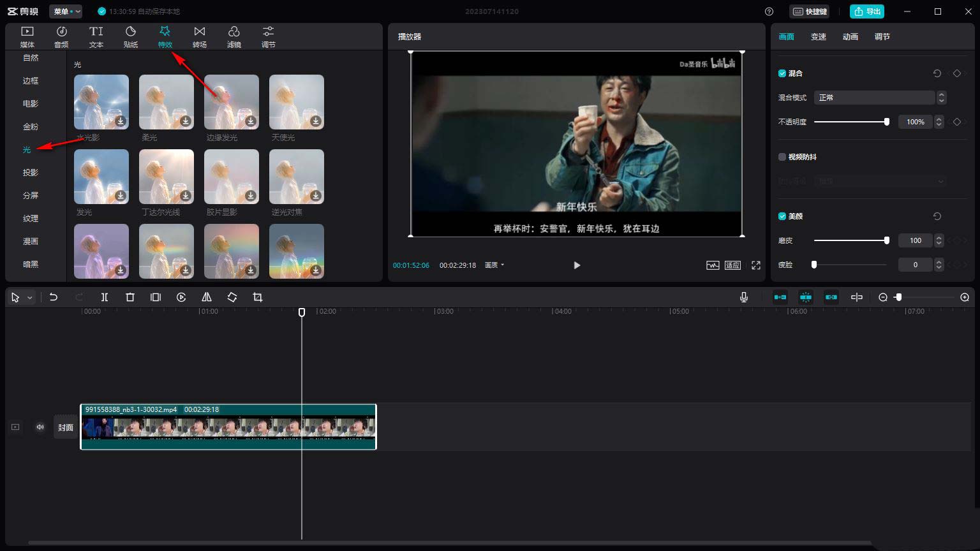Image resolution: width=980 pixels, height=551 pixels.
Task: Click the 瘦脸 value stepper arrows
Action: tap(939, 265)
